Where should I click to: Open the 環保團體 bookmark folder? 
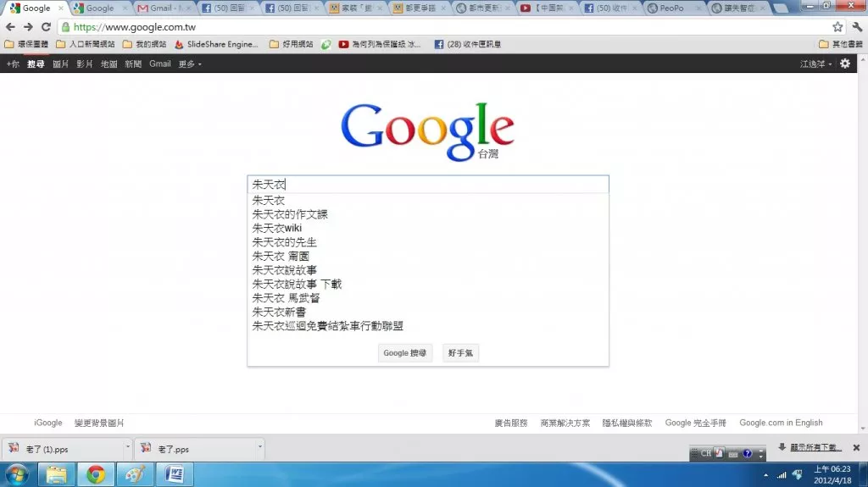[26, 44]
